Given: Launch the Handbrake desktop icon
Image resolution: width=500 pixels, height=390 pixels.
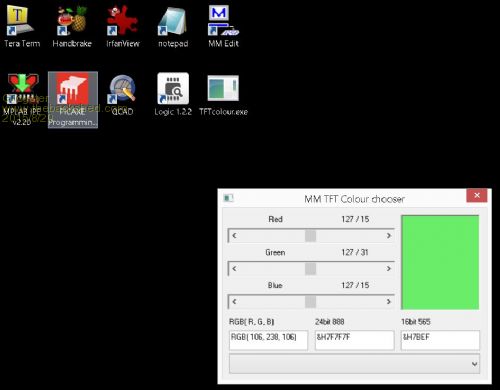Looking at the screenshot, I should [72, 26].
